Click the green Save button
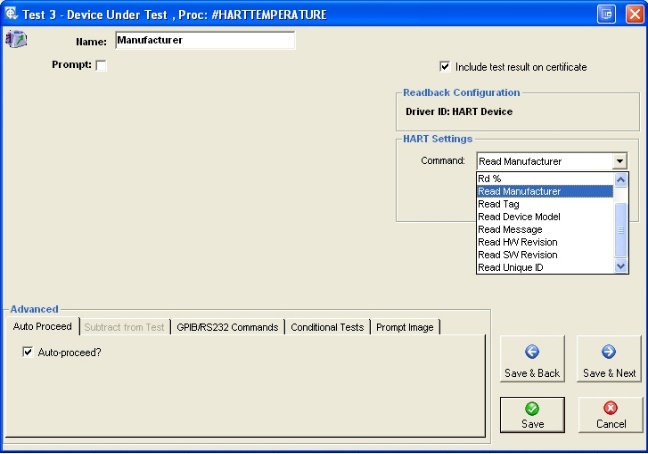This screenshot has width=648, height=454. click(532, 415)
